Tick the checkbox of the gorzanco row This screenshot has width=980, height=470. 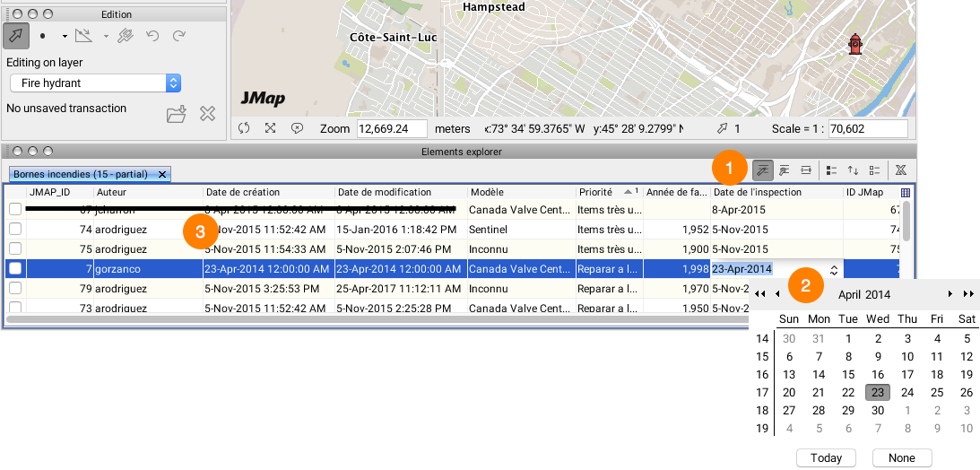(14, 269)
